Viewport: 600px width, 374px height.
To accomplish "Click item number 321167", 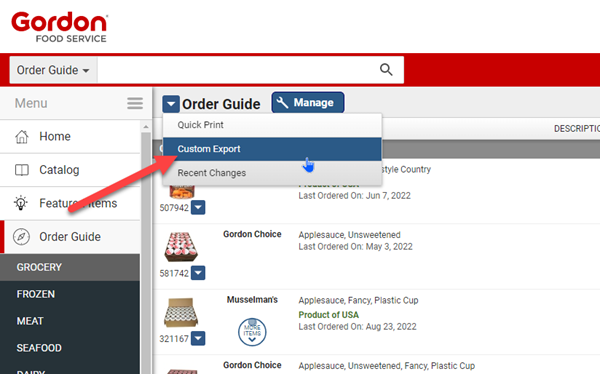I will (x=174, y=339).
